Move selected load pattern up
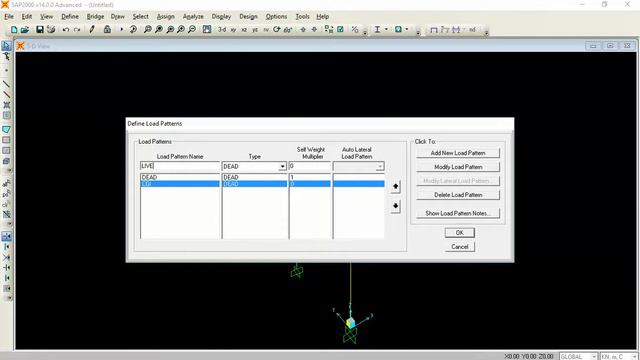The image size is (640, 360). [395, 187]
